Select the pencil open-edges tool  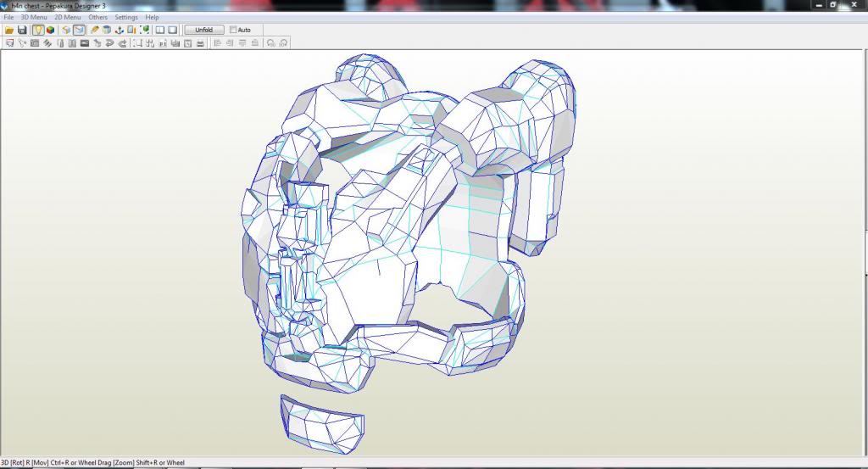(95, 30)
